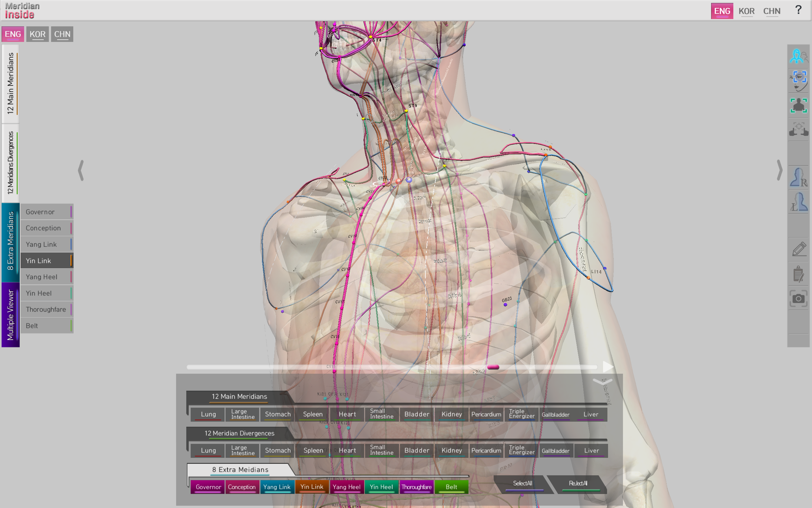Image resolution: width=812 pixels, height=508 pixels.
Task: Toggle the green Belt button
Action: [451, 487]
